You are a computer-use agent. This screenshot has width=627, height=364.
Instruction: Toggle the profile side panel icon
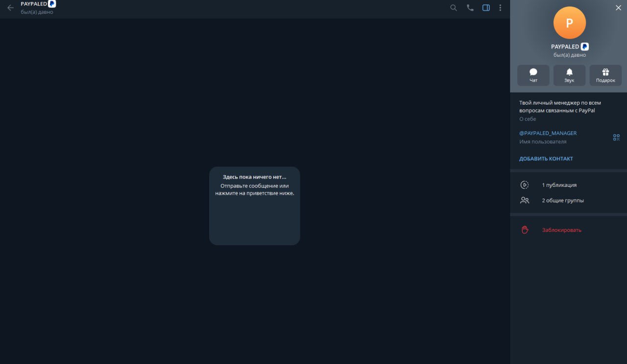coord(486,8)
